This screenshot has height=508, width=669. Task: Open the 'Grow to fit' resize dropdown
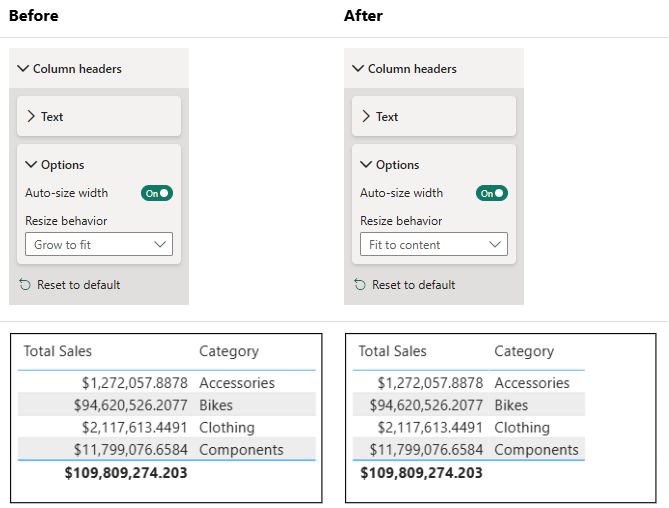tap(98, 244)
